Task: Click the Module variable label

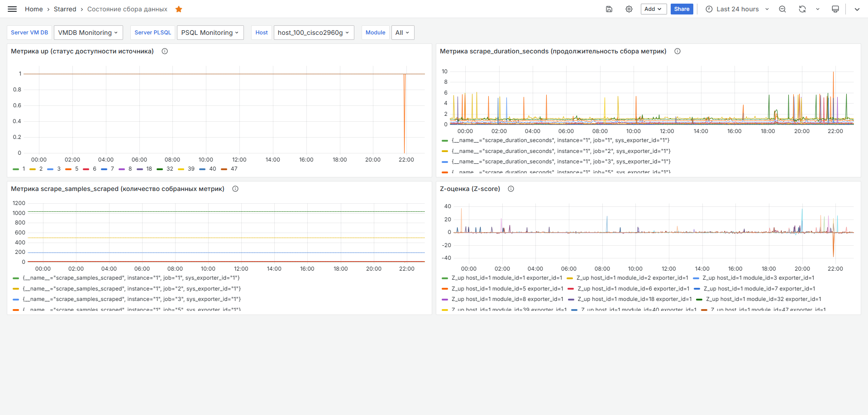Action: (x=375, y=33)
